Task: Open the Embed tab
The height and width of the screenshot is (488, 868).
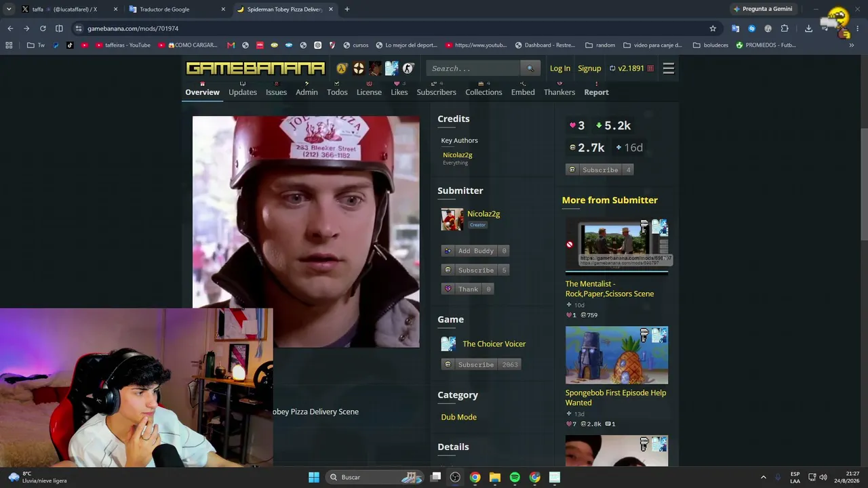Action: tap(523, 92)
